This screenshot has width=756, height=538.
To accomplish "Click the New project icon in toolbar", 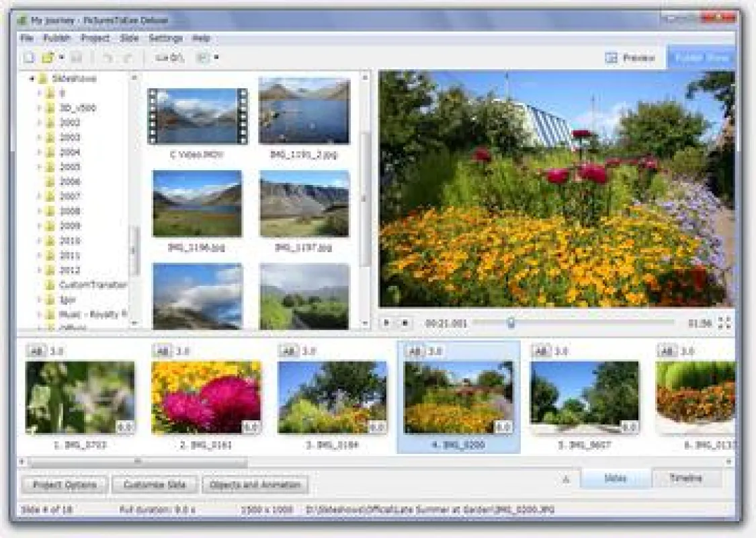I will pyautogui.click(x=29, y=58).
